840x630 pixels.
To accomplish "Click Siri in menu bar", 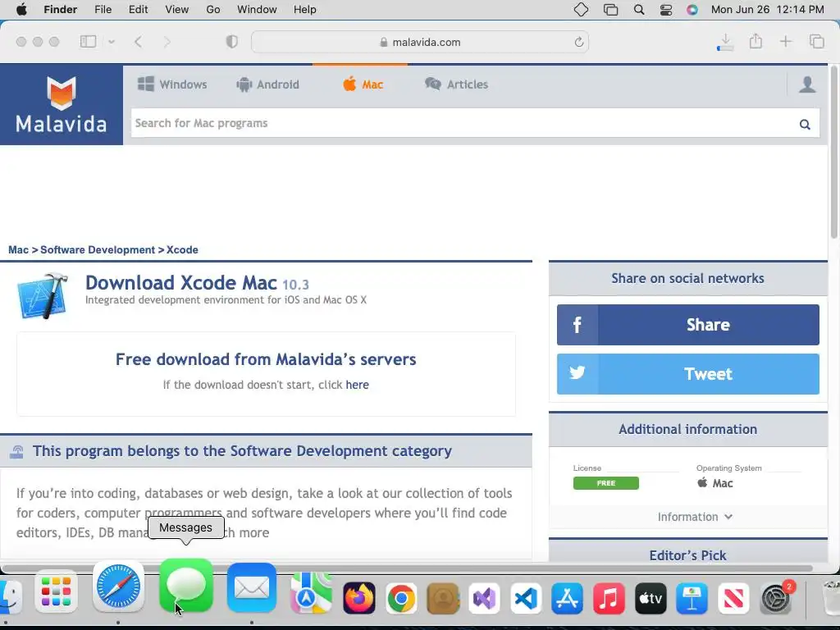I will pyautogui.click(x=692, y=10).
